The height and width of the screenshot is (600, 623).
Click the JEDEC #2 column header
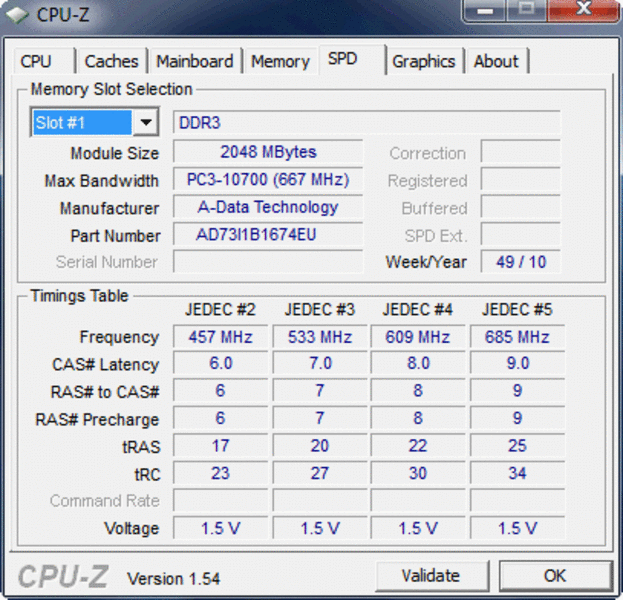(x=220, y=310)
